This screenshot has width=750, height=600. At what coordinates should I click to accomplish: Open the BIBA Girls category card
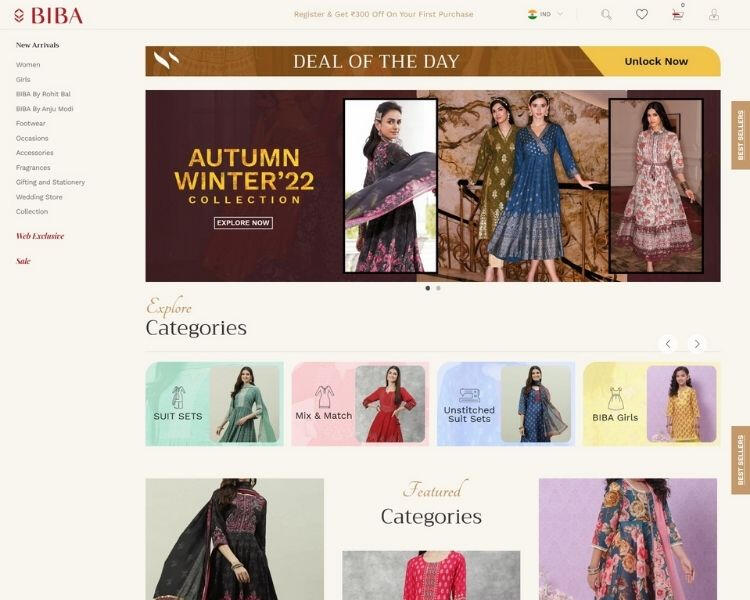click(x=651, y=404)
